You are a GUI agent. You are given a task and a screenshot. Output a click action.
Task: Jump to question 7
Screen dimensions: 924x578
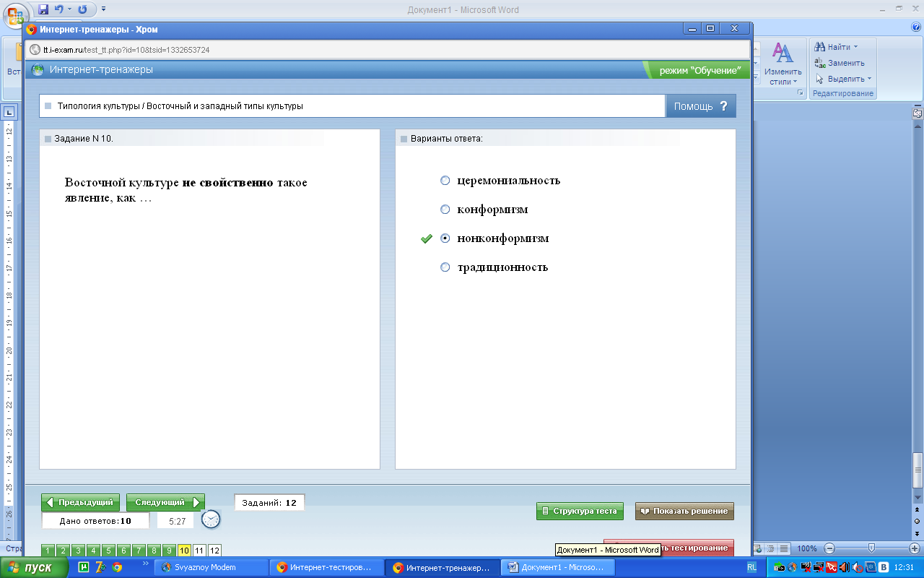coord(139,551)
